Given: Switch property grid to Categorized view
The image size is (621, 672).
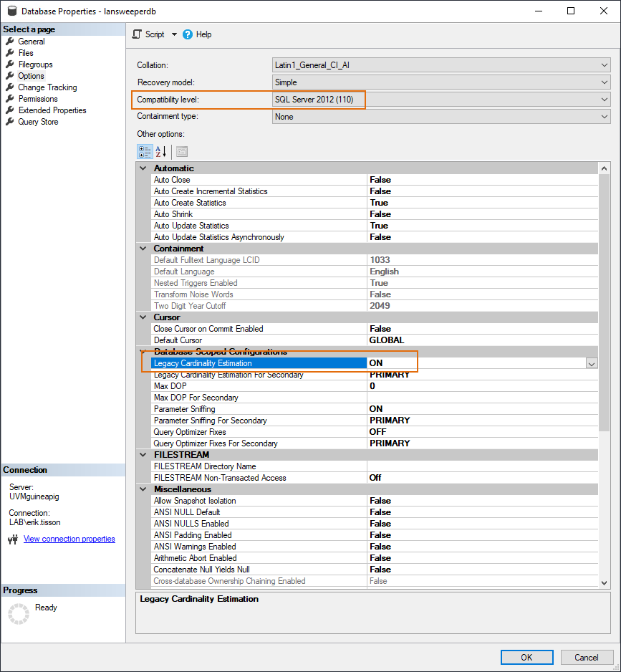Looking at the screenshot, I should pos(144,151).
